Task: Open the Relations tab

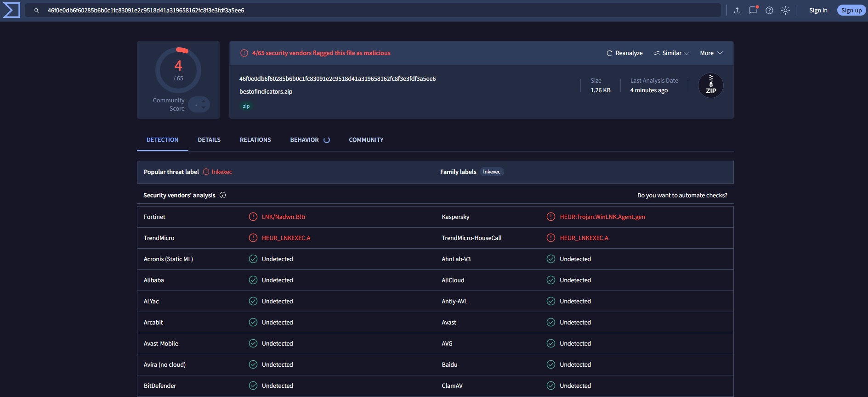Action: point(255,140)
